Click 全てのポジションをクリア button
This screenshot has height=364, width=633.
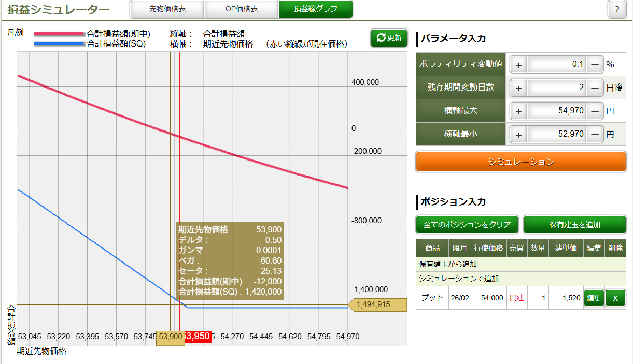tap(467, 225)
